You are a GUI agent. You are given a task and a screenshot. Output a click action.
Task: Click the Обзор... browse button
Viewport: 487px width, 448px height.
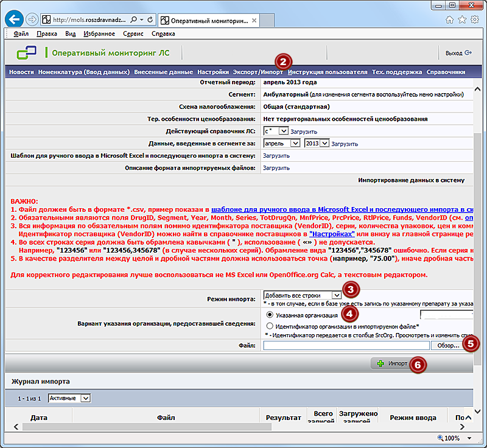coord(448,345)
